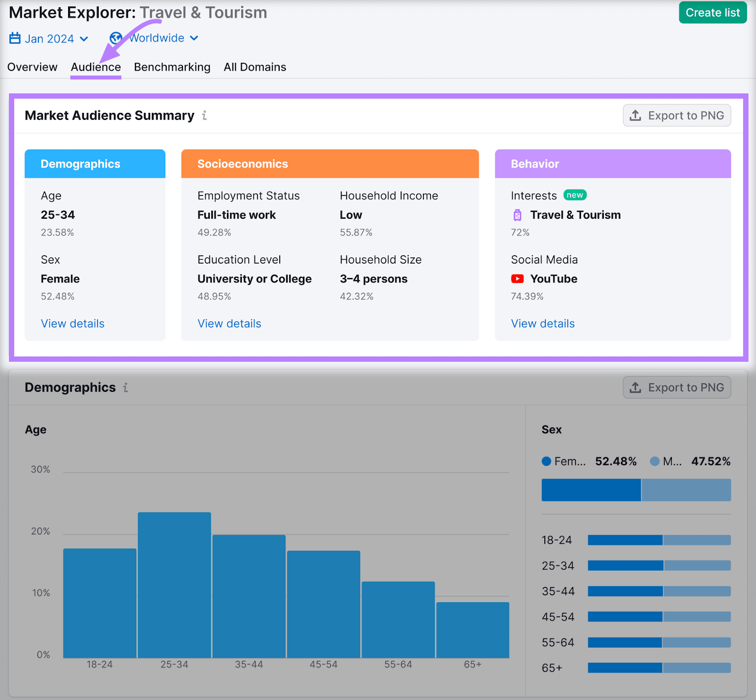
Task: Click the Female portion of the Sex bar
Action: (x=591, y=490)
